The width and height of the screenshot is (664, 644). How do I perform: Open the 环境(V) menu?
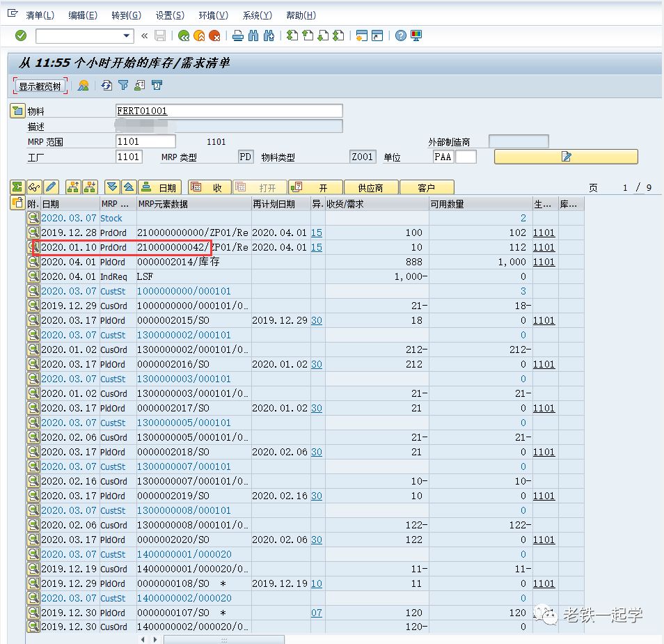point(214,16)
